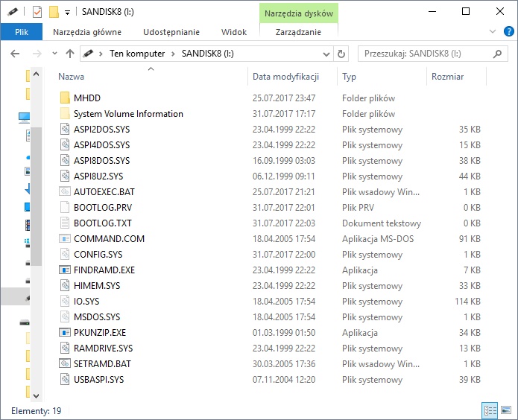Click the System Volume Information folder icon
The height and width of the screenshot is (420, 518).
click(65, 114)
